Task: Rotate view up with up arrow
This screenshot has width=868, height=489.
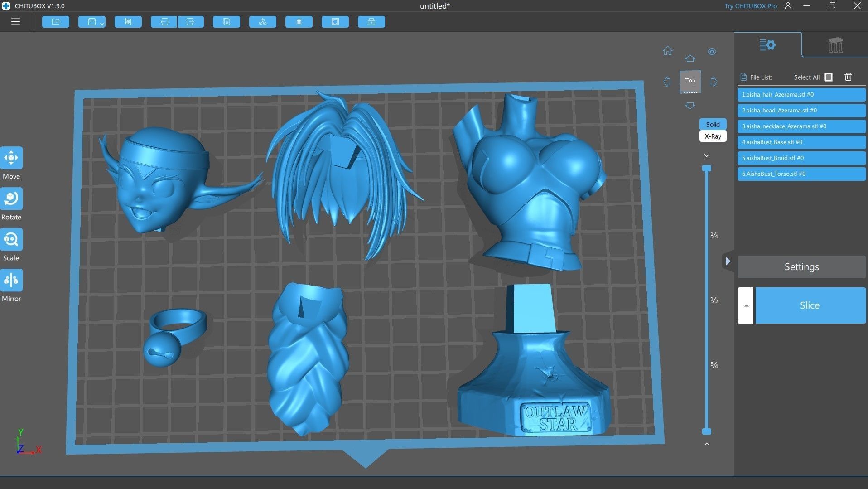Action: pos(690,58)
